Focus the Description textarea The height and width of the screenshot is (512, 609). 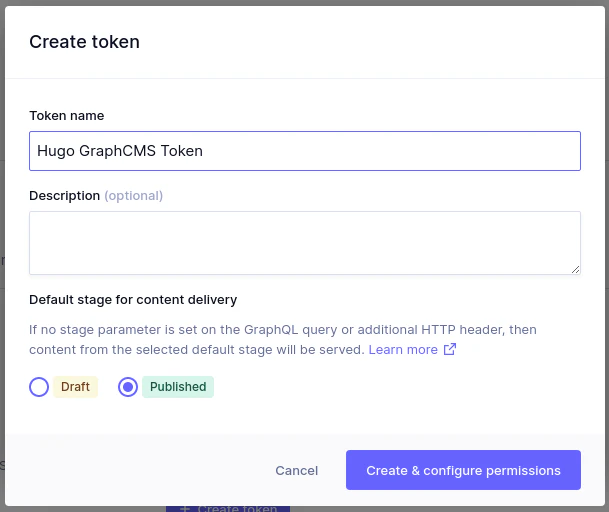(x=305, y=243)
